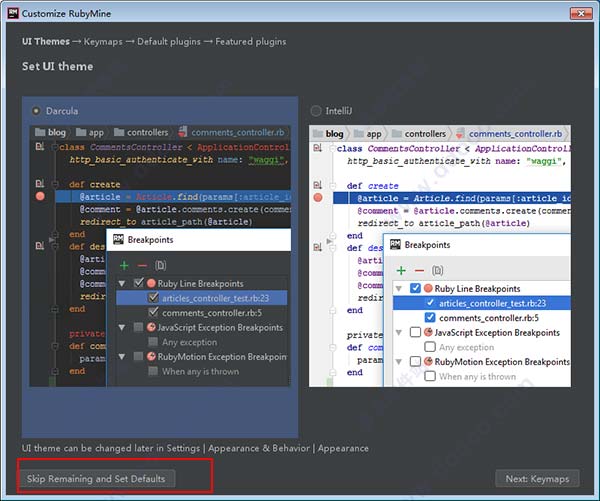Open the UI Themes wizard step
The width and height of the screenshot is (600, 501).
[46, 41]
